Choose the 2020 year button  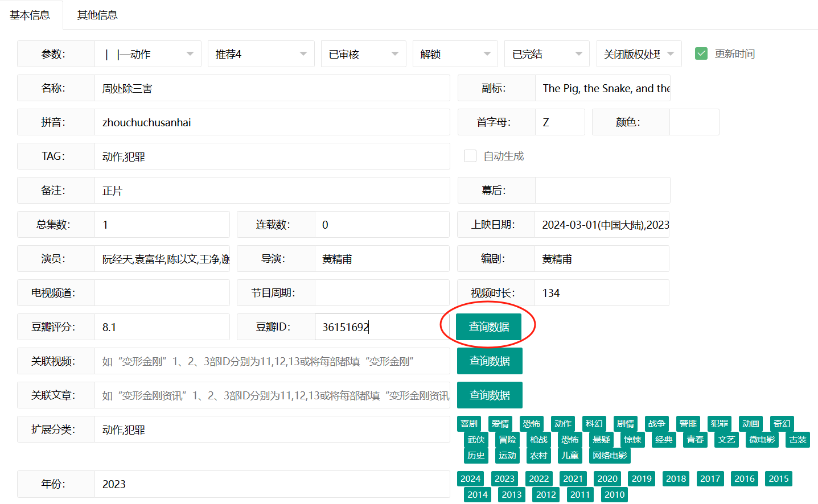click(607, 479)
